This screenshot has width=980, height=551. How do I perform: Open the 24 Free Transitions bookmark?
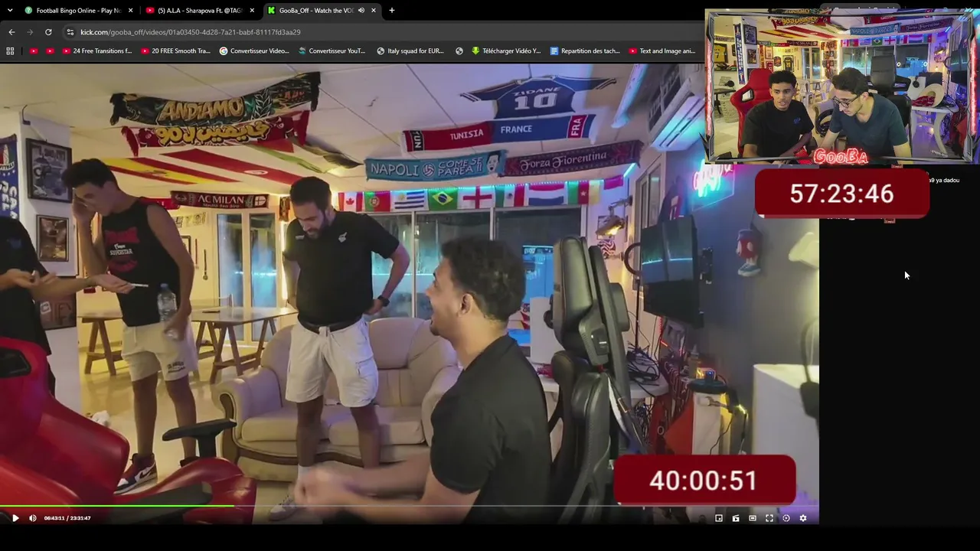tap(97, 51)
